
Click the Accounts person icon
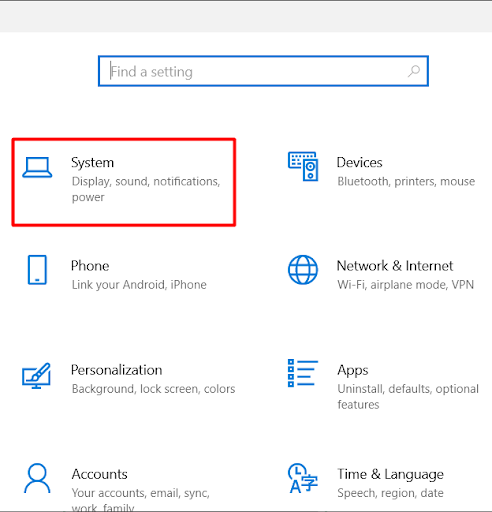[37, 478]
